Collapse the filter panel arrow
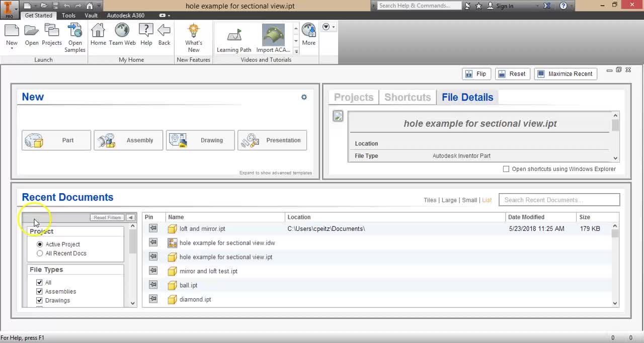Image resolution: width=644 pixels, height=343 pixels. (x=130, y=218)
